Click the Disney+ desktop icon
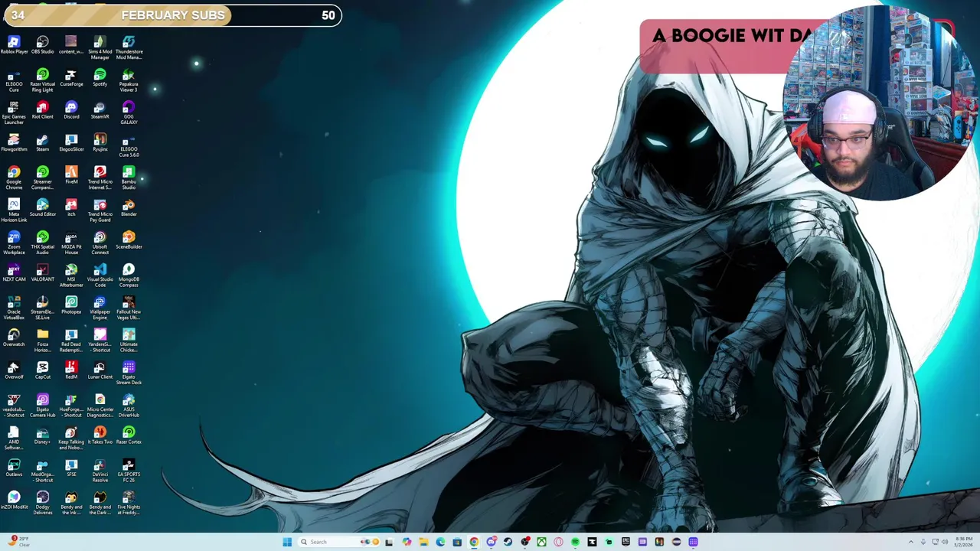 click(42, 435)
